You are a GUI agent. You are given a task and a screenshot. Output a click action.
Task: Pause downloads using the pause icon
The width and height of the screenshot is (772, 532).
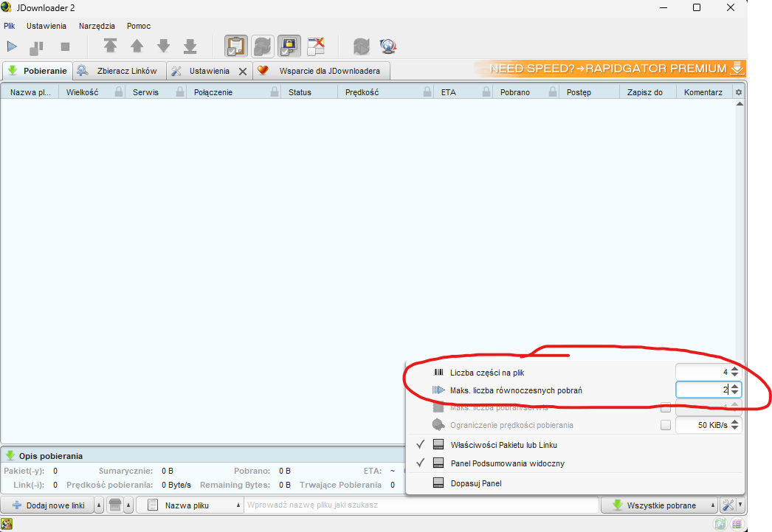click(37, 47)
